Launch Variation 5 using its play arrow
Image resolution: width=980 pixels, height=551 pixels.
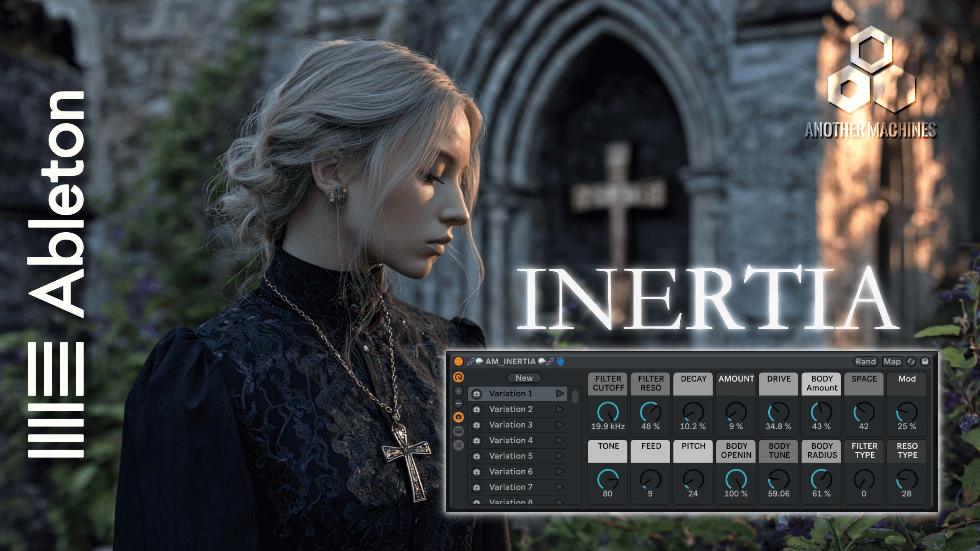[560, 456]
